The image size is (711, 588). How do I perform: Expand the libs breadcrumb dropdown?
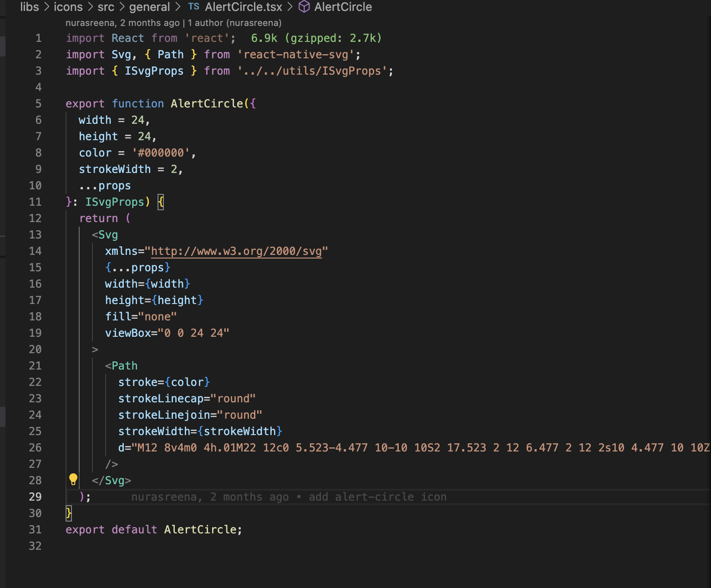click(30, 7)
